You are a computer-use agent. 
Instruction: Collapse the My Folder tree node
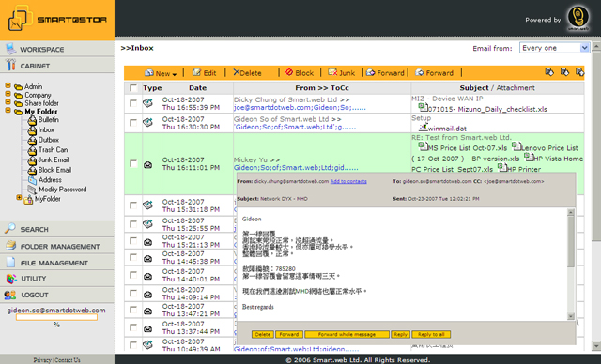pyautogui.click(x=8, y=111)
